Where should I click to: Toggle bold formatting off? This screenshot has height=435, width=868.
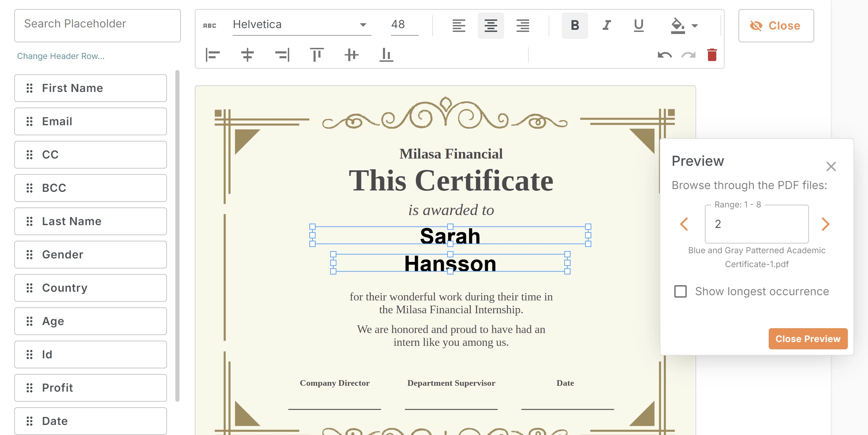click(x=575, y=25)
